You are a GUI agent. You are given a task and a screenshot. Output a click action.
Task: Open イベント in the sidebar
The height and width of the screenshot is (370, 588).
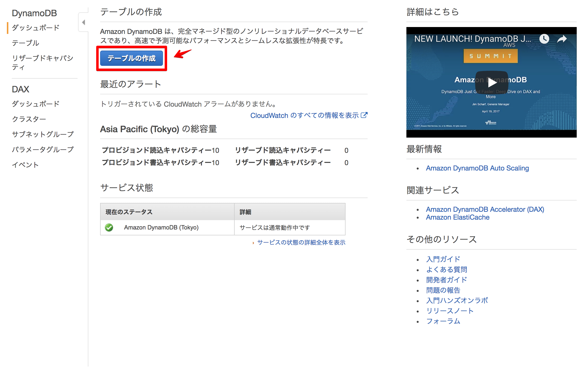(x=26, y=165)
